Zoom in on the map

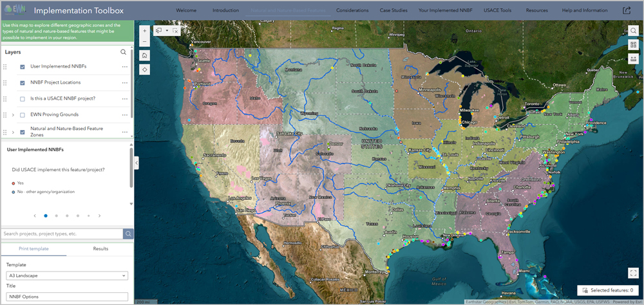(x=144, y=31)
